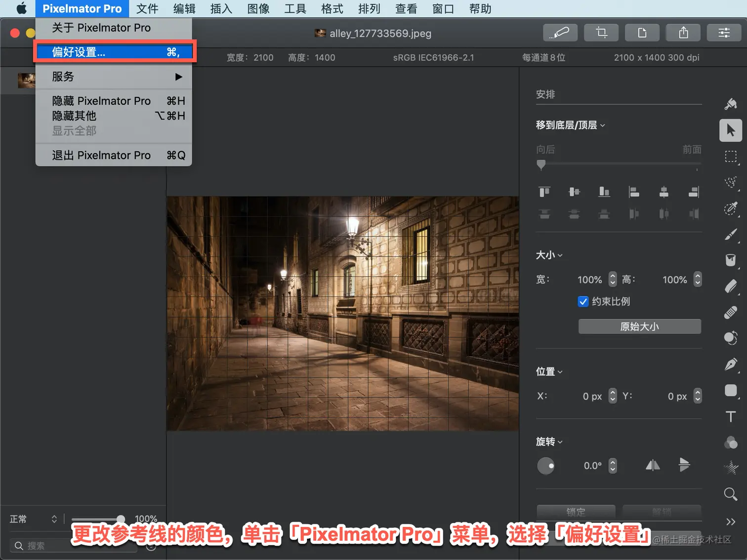Image resolution: width=747 pixels, height=560 pixels.
Task: Click the 高 height stepper arrows
Action: [x=698, y=280]
